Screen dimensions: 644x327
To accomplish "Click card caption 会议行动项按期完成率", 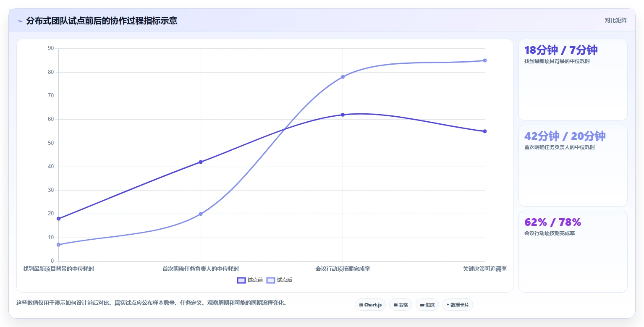I will (550, 233).
